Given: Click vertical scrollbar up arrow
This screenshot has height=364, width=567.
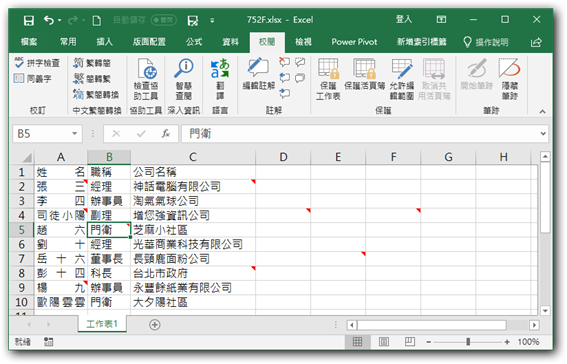Looking at the screenshot, I should (x=545, y=157).
